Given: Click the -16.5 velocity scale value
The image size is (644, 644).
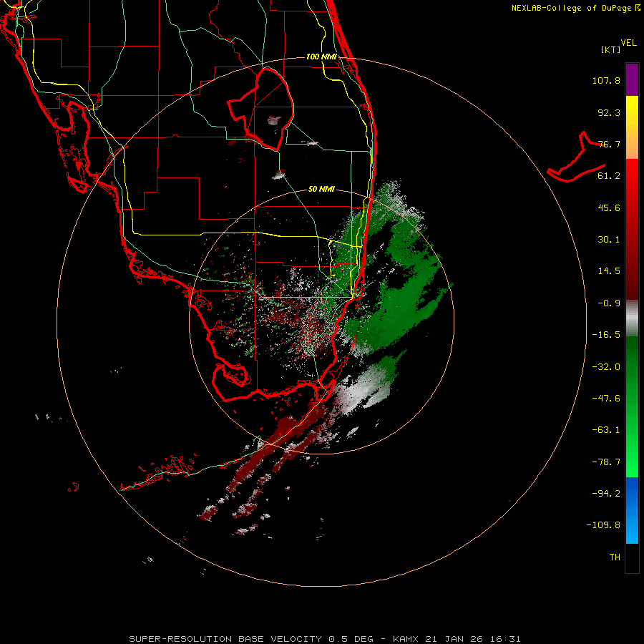Looking at the screenshot, I should click(606, 335).
